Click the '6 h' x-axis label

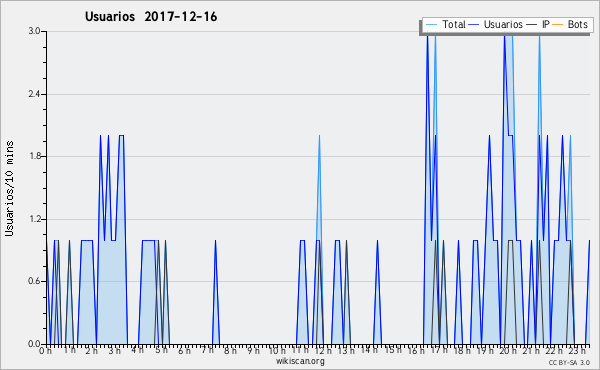pyautogui.click(x=184, y=351)
